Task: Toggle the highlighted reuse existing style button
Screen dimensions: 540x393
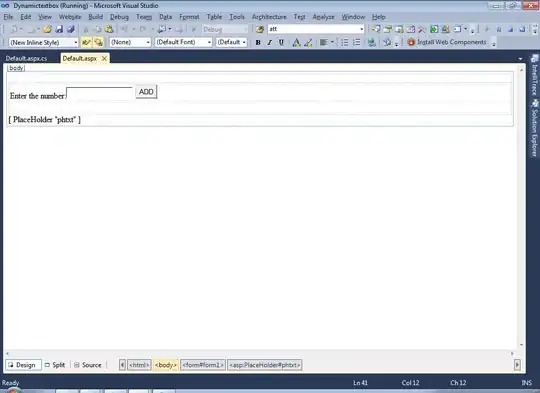Action: pos(98,42)
